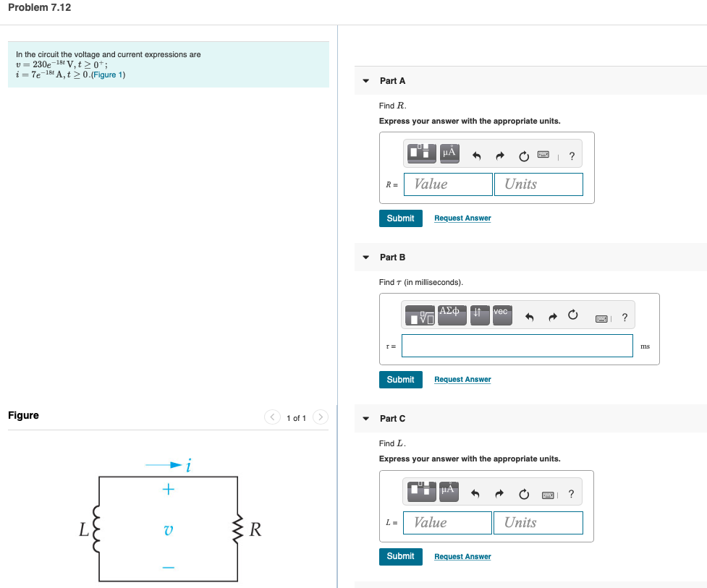The height and width of the screenshot is (588, 707).
Task: Collapse the Part A section
Action: (365, 81)
